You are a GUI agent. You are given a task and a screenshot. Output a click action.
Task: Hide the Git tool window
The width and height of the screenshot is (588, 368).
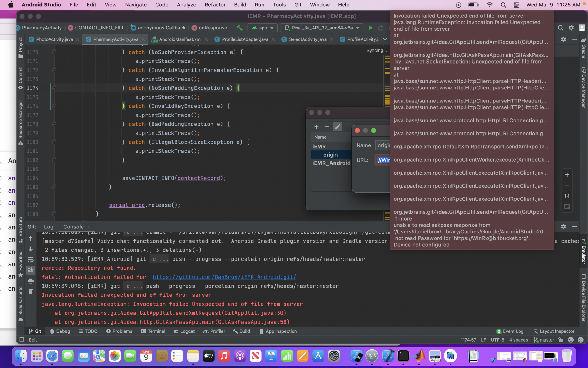[574, 226]
